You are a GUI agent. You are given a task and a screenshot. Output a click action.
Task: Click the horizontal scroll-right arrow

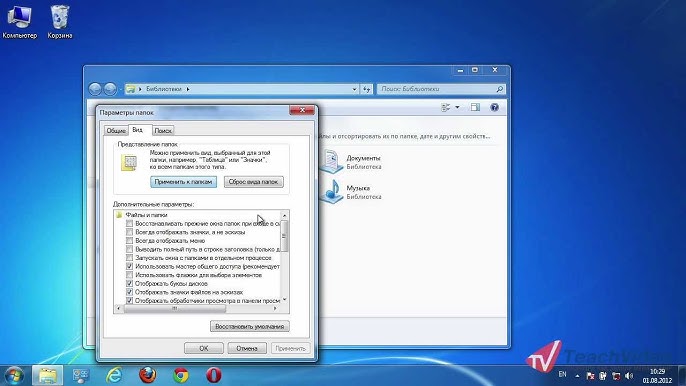tap(275, 309)
